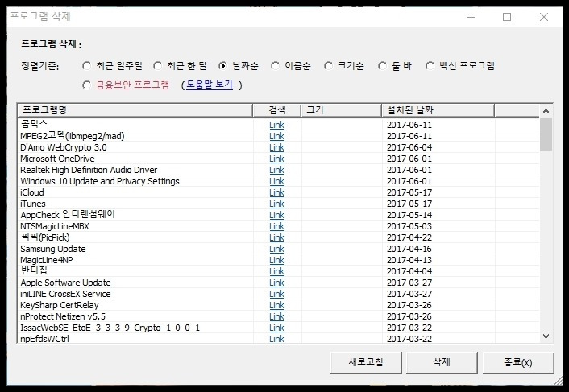Open Link for Windows 10 Update and Privacy Settings
This screenshot has width=569, height=392.
coord(276,181)
